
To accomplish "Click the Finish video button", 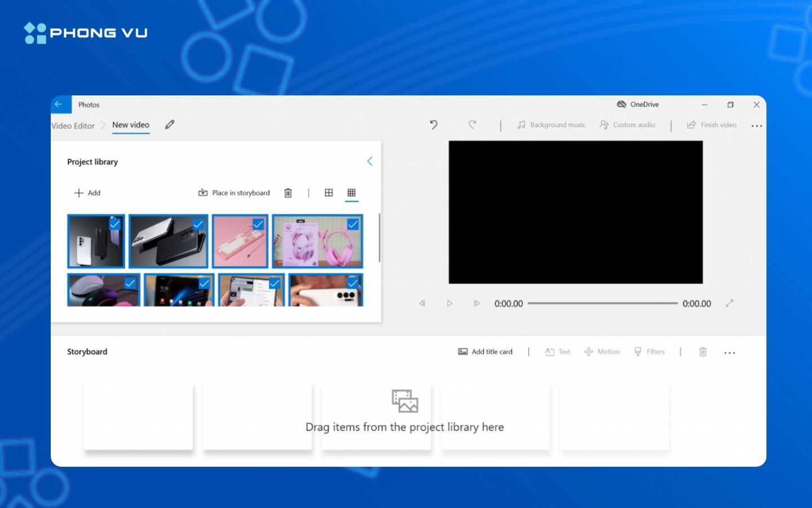I will 712,125.
